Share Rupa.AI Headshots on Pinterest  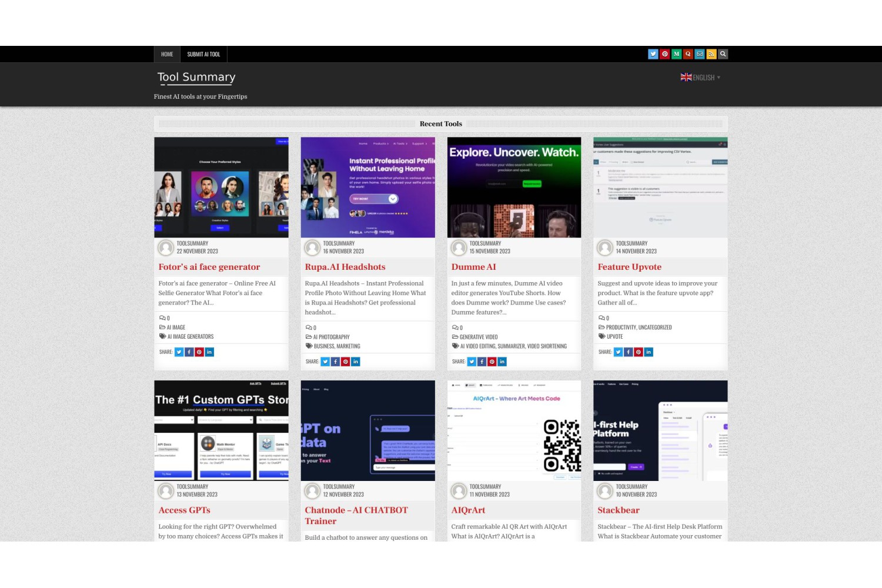point(346,362)
